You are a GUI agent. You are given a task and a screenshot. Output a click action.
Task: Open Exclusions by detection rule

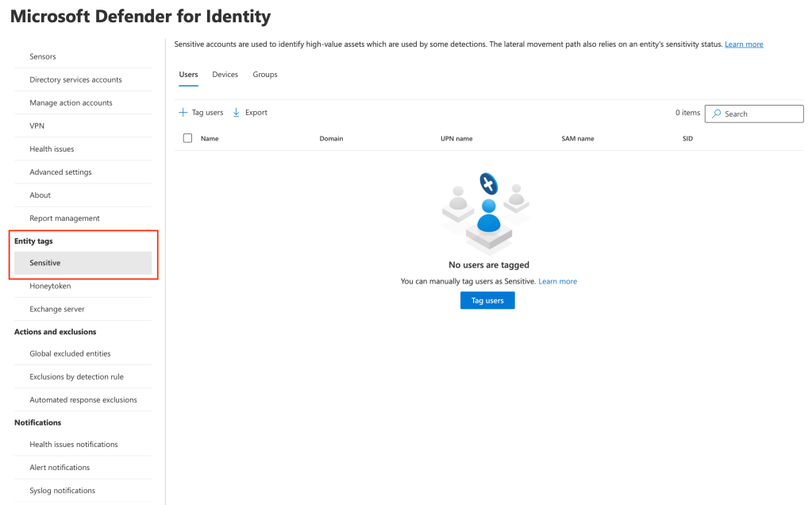coord(75,376)
